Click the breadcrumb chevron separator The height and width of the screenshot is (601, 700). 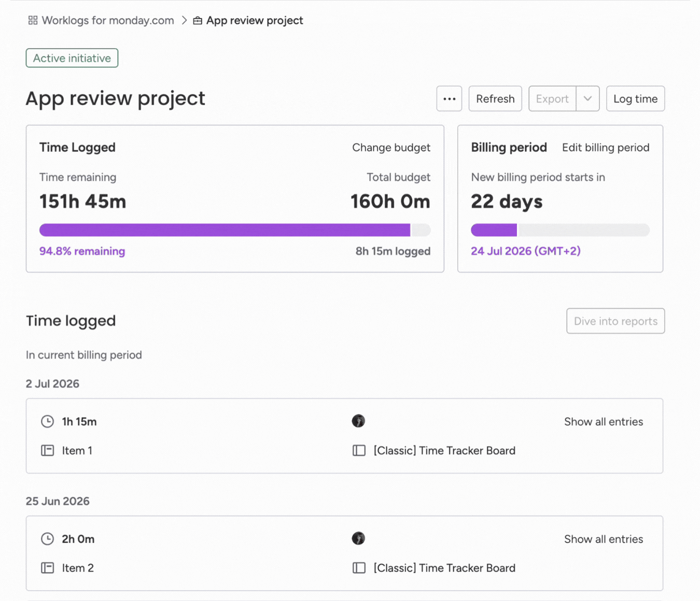[184, 20]
